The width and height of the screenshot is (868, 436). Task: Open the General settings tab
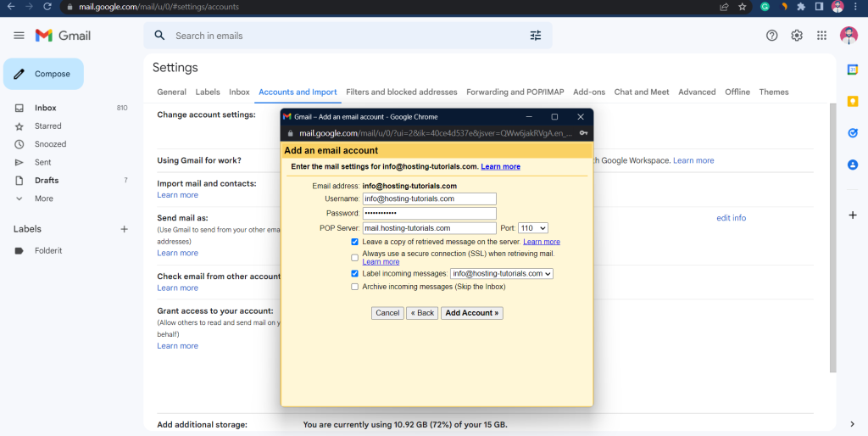[x=171, y=92]
